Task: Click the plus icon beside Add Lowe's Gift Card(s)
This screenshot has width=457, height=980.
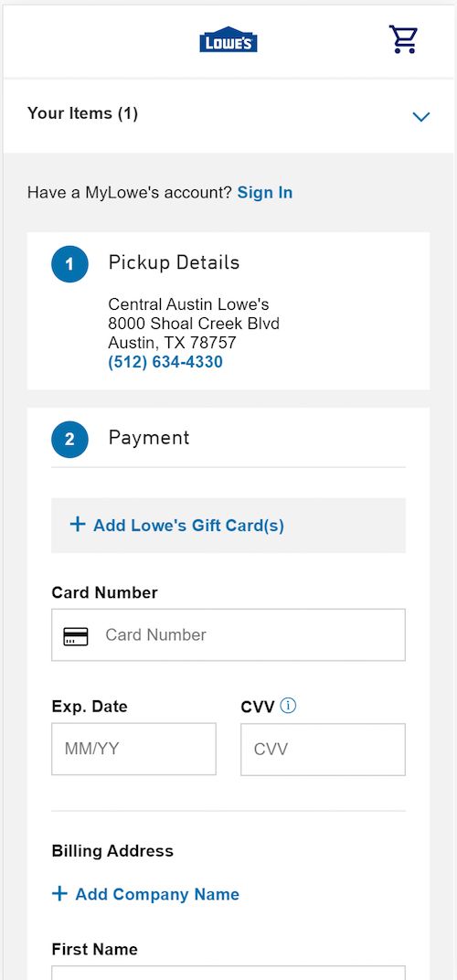Action: click(77, 524)
